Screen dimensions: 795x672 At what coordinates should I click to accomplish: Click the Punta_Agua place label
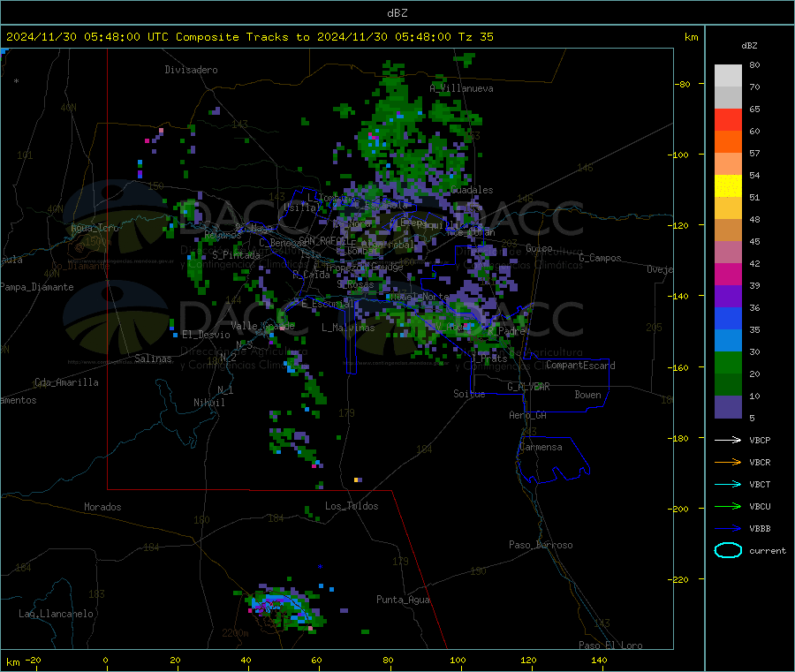click(403, 600)
